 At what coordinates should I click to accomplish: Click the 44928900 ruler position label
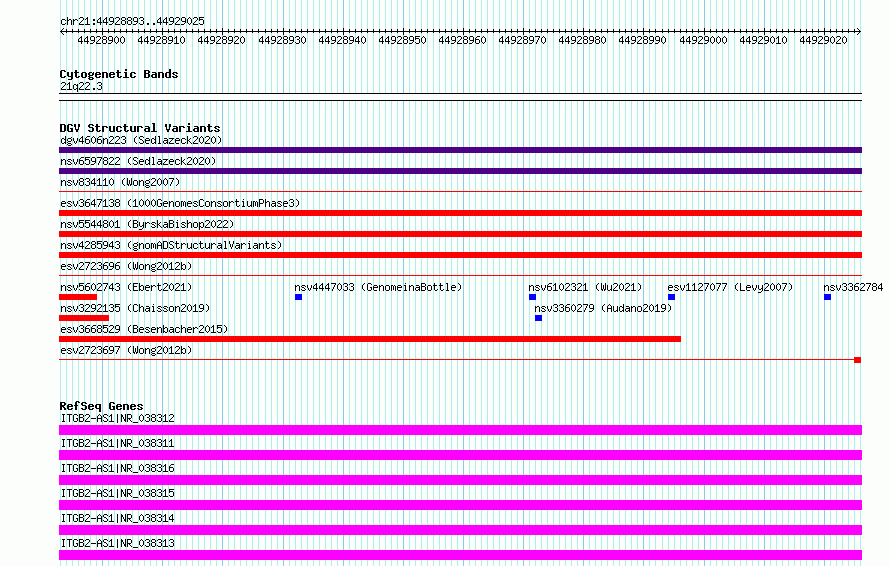[101, 40]
